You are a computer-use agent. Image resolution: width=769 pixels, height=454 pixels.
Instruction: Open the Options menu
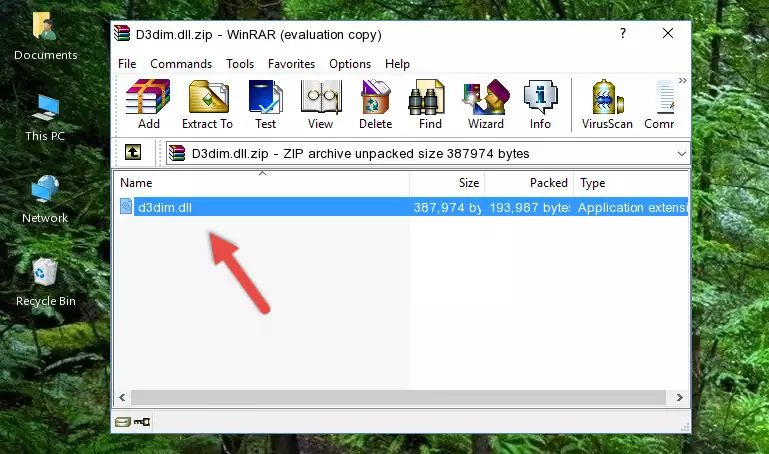coord(350,64)
